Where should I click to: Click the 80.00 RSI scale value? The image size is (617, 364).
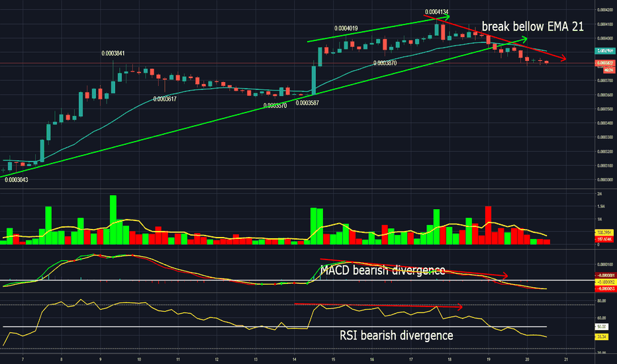click(601, 301)
